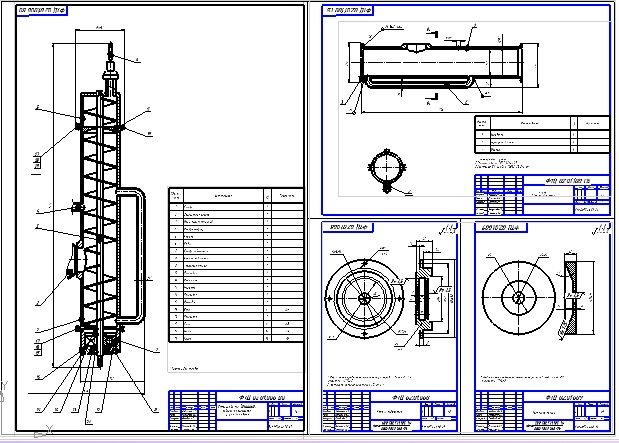Click the circular cross-section of the tube

click(x=386, y=170)
